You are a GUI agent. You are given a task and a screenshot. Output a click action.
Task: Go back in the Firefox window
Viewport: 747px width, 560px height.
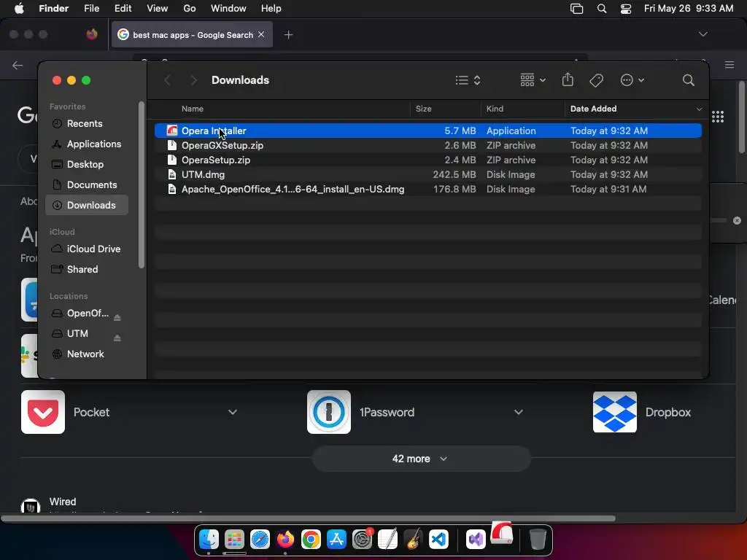click(x=18, y=65)
